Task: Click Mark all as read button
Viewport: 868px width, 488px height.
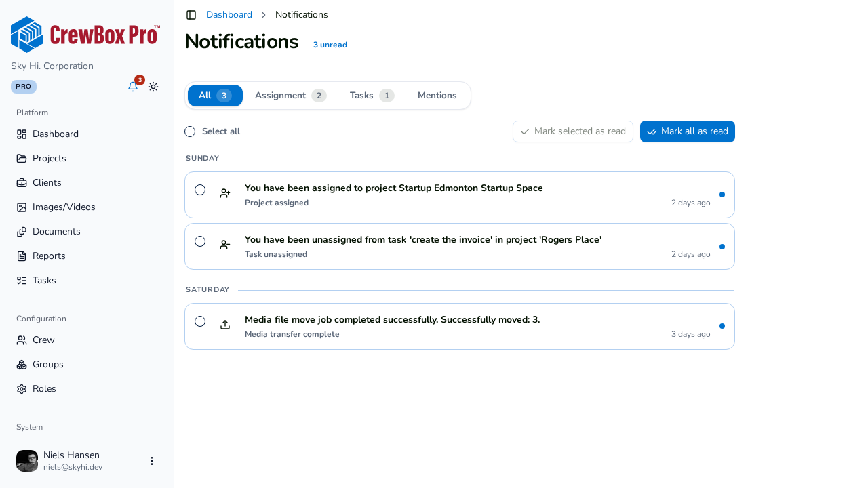Action: coord(688,131)
